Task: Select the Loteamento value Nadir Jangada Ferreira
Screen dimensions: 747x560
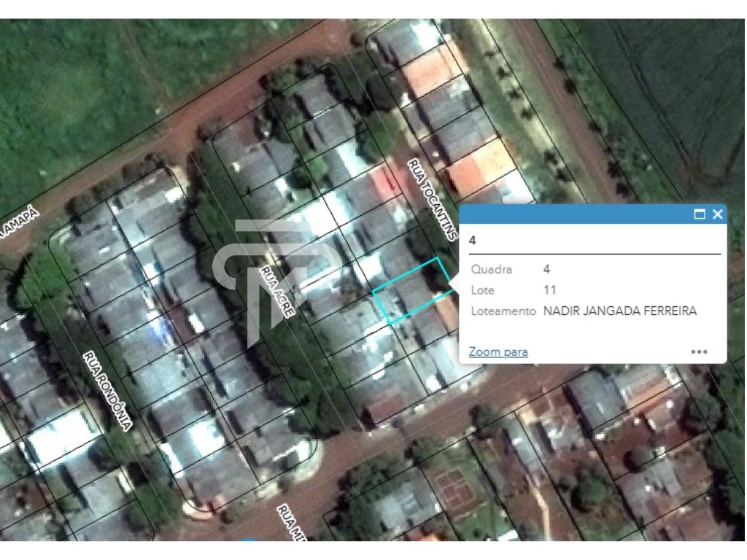Action: pos(619,311)
